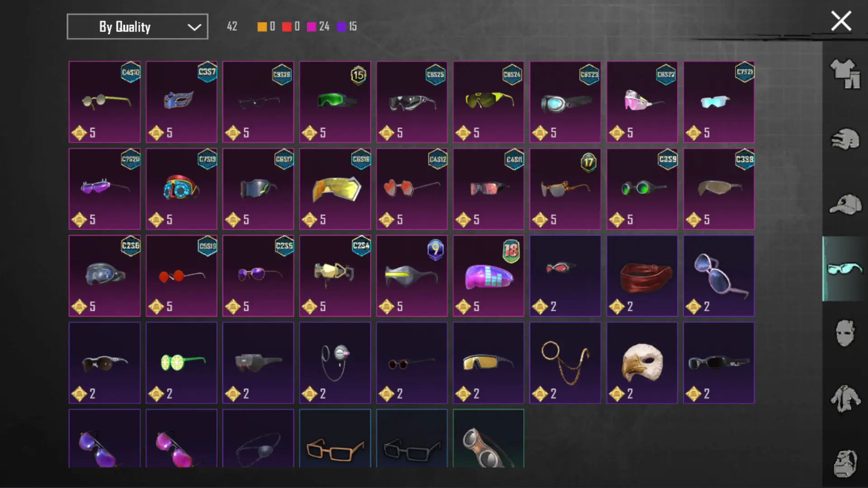Select the blue masquerade mask C3S7
868x488 pixels.
coord(181,102)
